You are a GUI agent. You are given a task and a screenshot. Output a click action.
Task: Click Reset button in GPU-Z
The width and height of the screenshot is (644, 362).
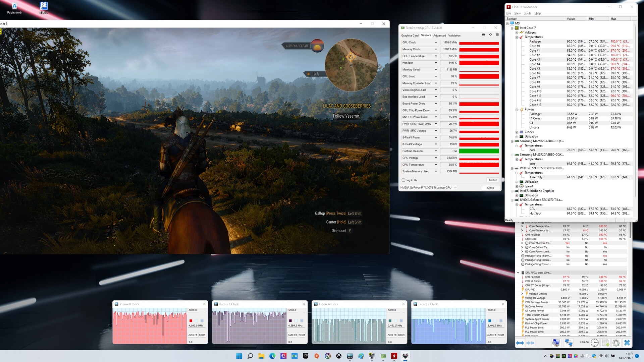coord(492,180)
